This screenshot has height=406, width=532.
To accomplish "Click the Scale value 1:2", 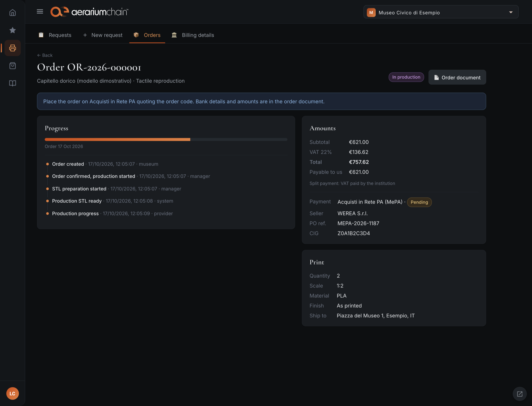I will click(340, 286).
